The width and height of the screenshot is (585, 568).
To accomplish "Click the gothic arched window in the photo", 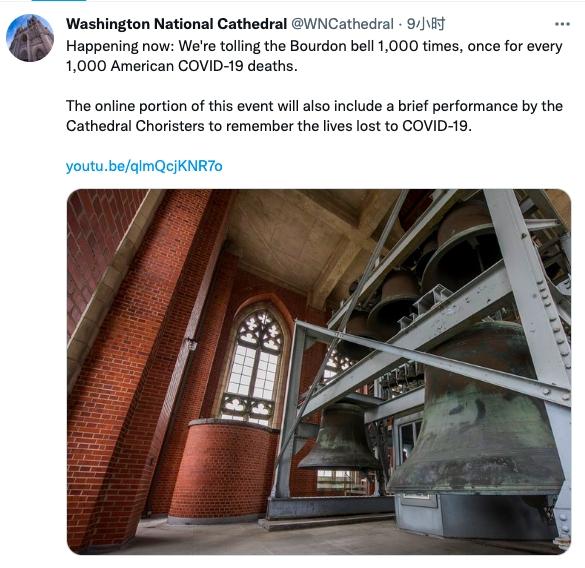I will [x=256, y=364].
